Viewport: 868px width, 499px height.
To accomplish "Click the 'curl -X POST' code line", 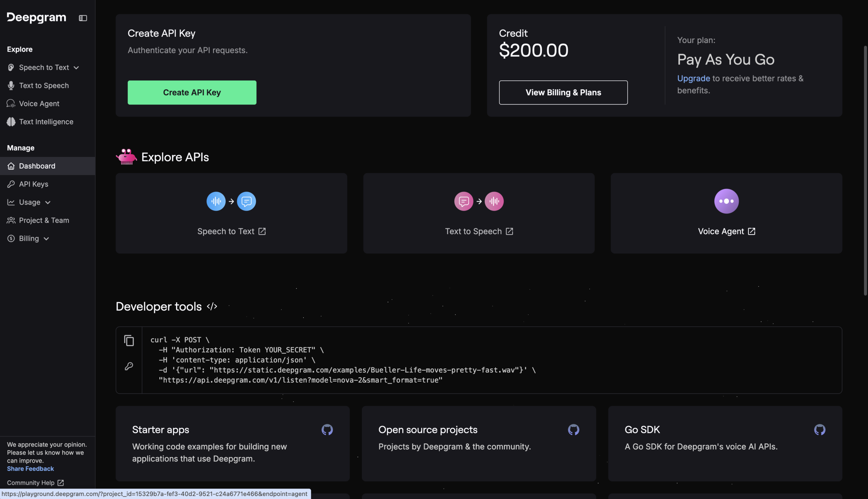I will (x=180, y=340).
